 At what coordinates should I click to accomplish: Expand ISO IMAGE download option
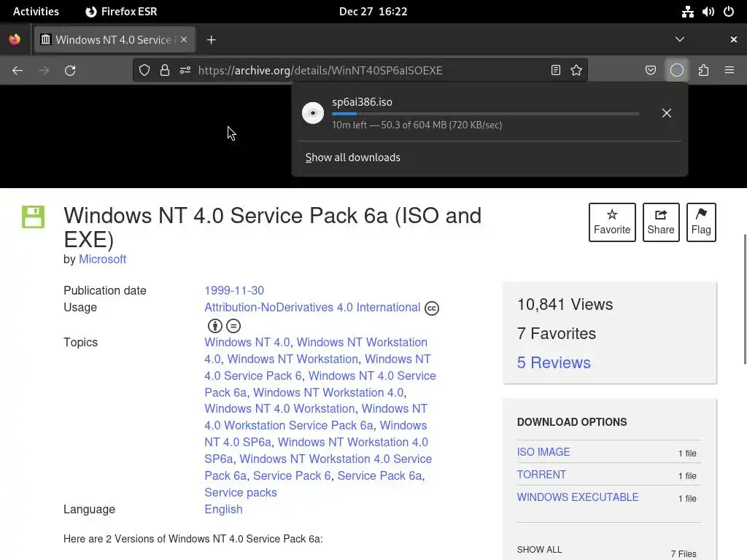click(x=543, y=452)
